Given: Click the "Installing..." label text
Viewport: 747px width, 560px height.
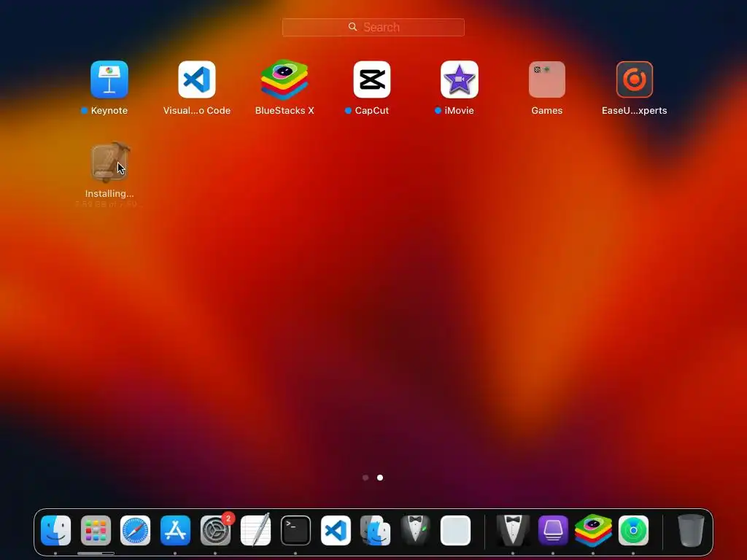Looking at the screenshot, I should coord(109,193).
